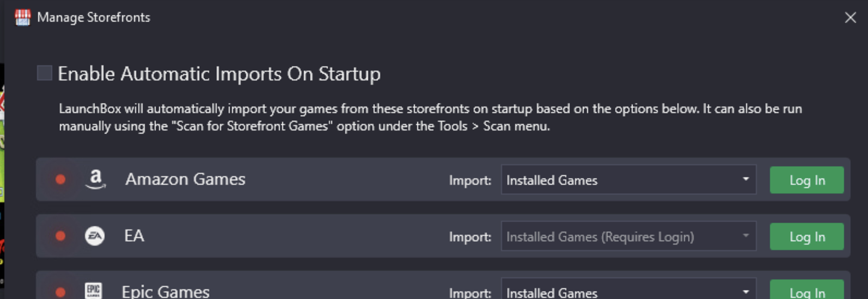Log in to Epic Games

tap(806, 290)
